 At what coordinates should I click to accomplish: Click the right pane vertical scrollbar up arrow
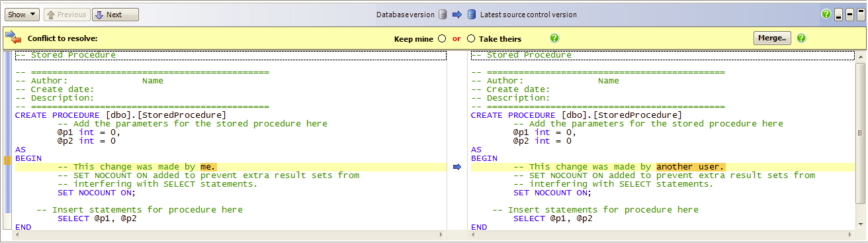pyautogui.click(x=859, y=57)
